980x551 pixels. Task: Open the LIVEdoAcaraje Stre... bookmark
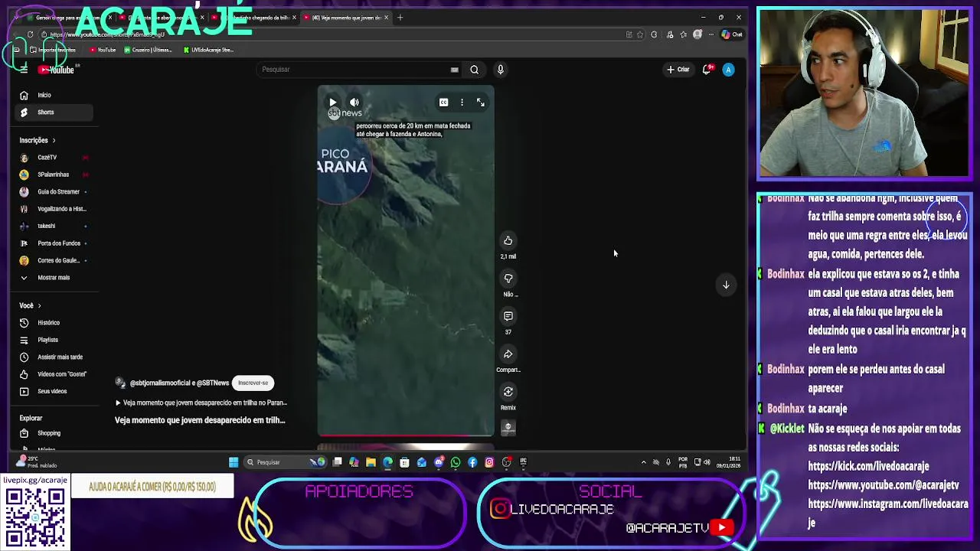(x=208, y=51)
